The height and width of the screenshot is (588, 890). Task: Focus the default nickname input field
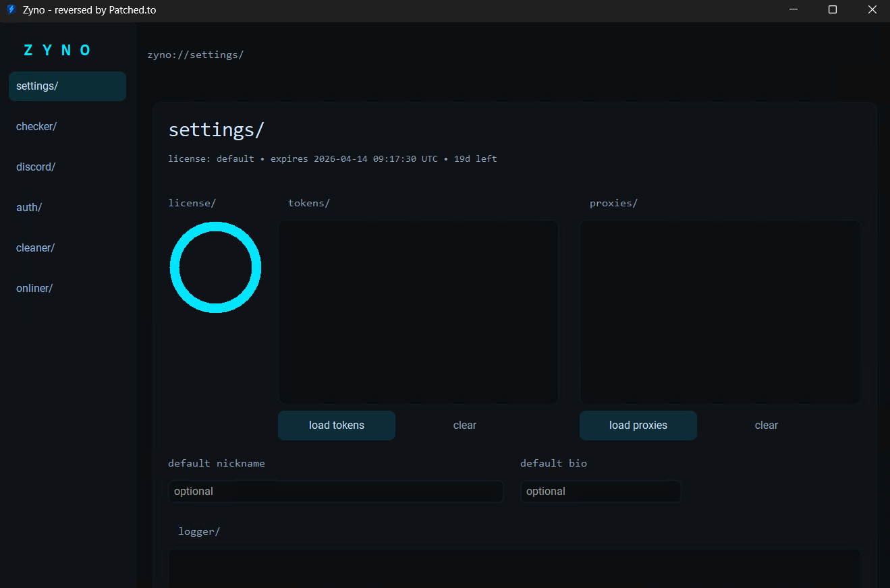pyautogui.click(x=336, y=492)
